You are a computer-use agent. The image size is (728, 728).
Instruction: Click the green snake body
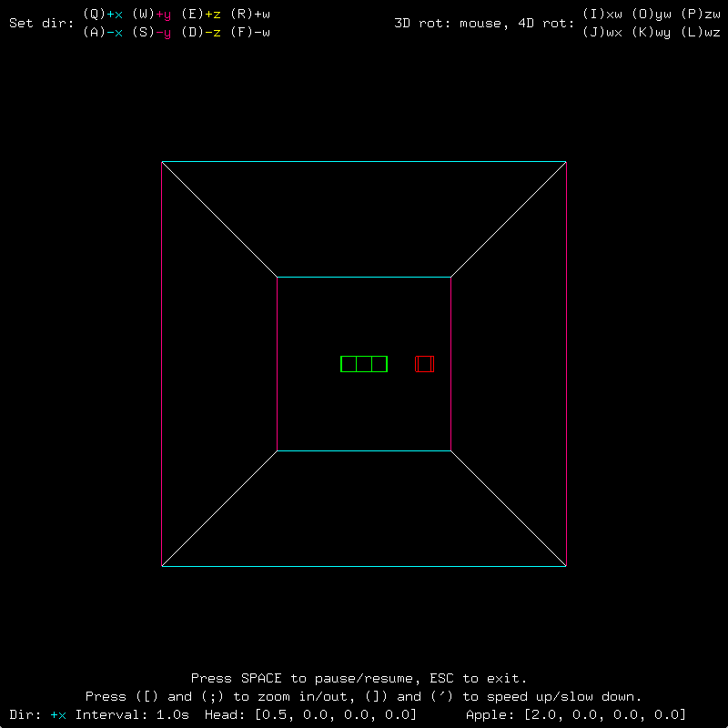(364, 364)
